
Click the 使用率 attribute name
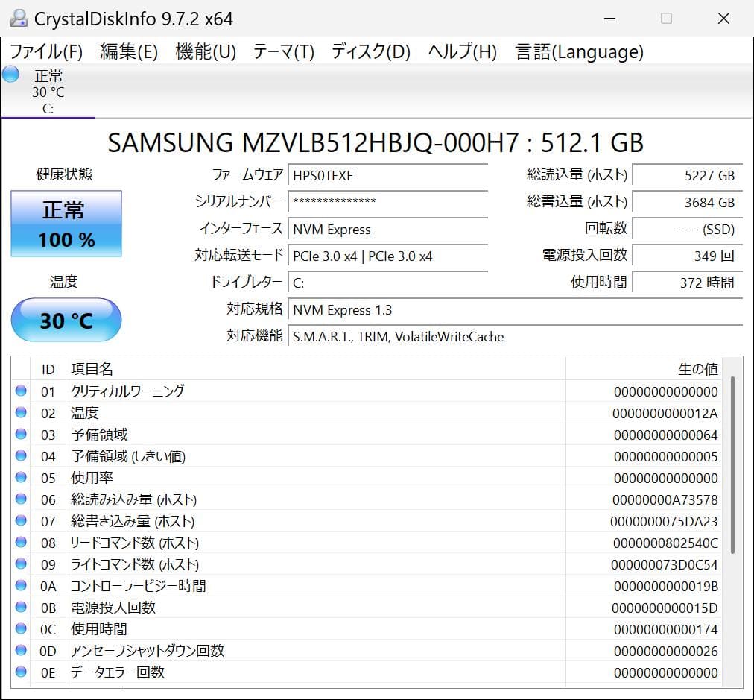92,477
